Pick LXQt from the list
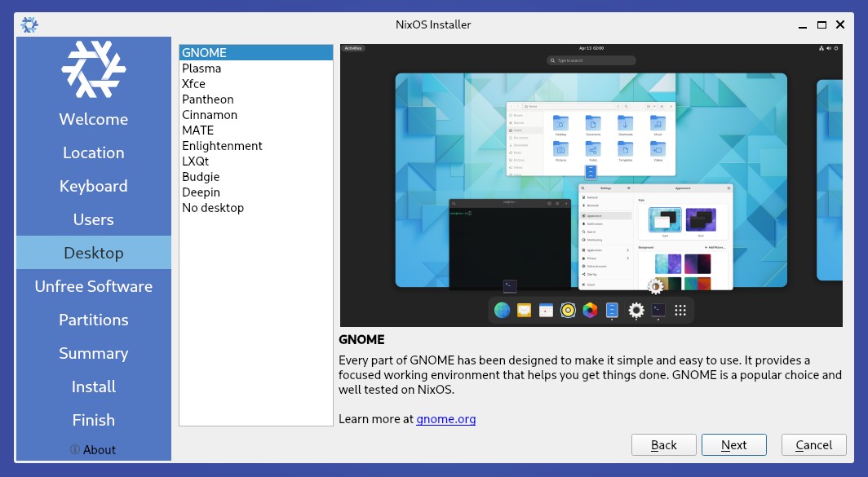The image size is (868, 477). 256,161
